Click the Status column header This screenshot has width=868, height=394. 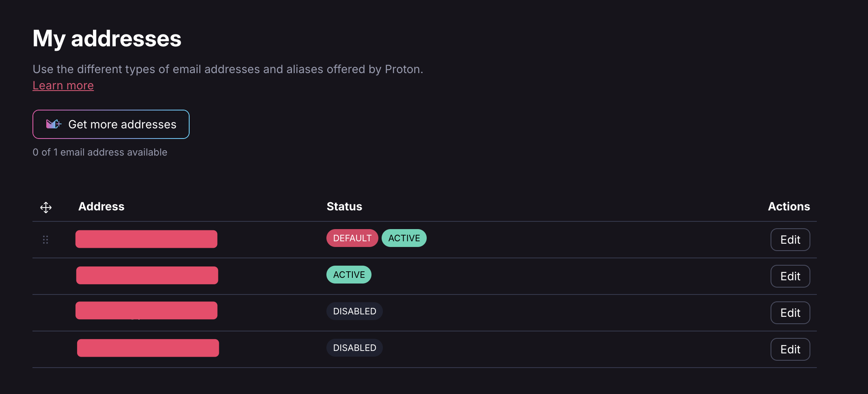[344, 206]
